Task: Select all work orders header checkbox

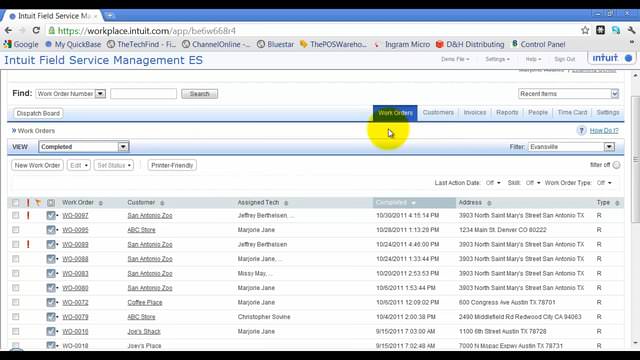Action: (16, 203)
